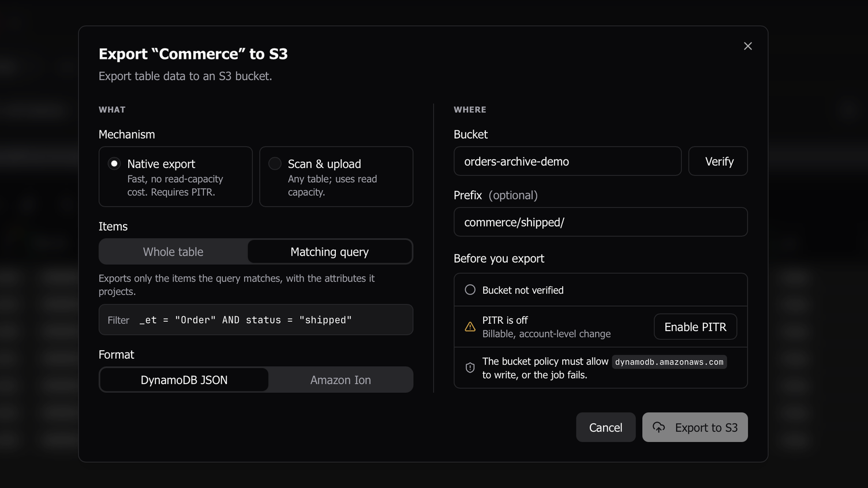This screenshot has width=868, height=488.
Task: Click the "Before you export" heading
Action: pos(499,258)
